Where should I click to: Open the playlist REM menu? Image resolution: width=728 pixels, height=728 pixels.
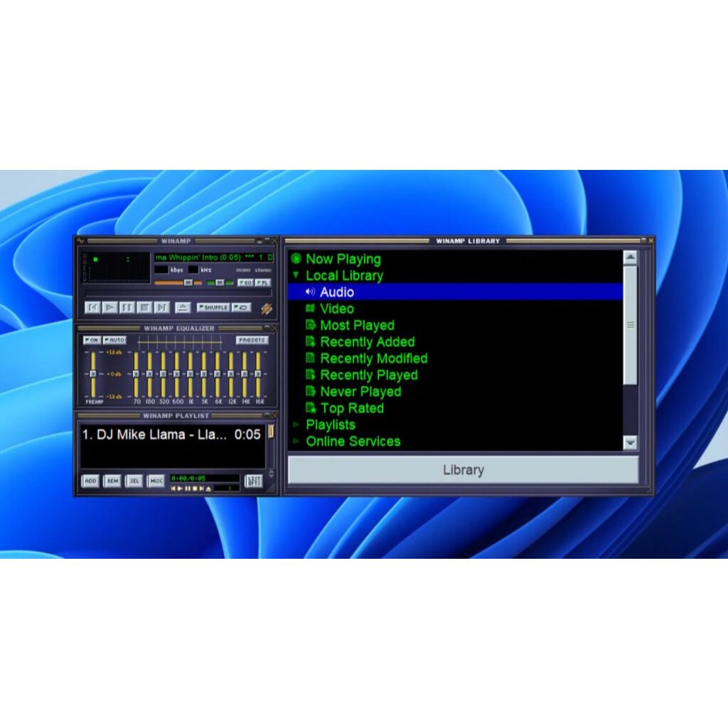point(112,481)
